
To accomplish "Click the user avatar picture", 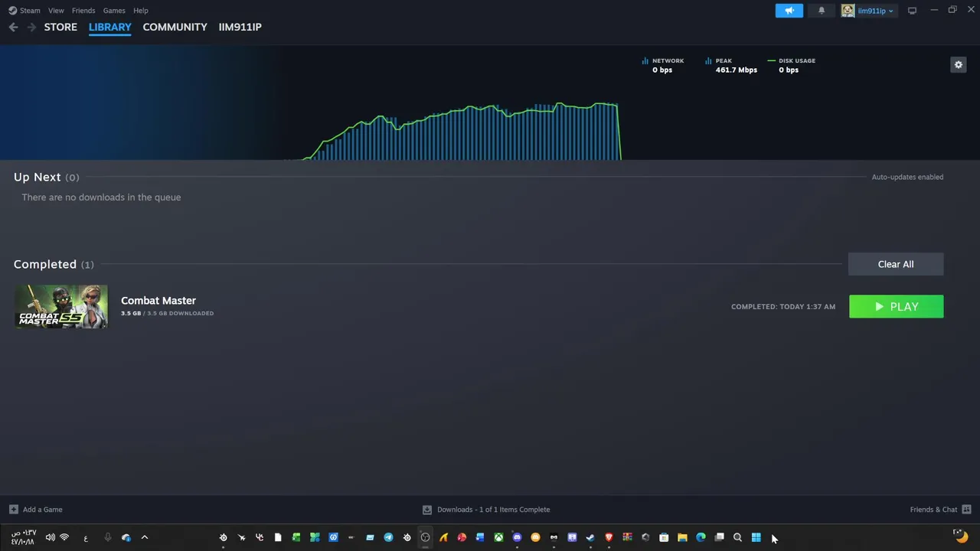I will [x=848, y=11].
